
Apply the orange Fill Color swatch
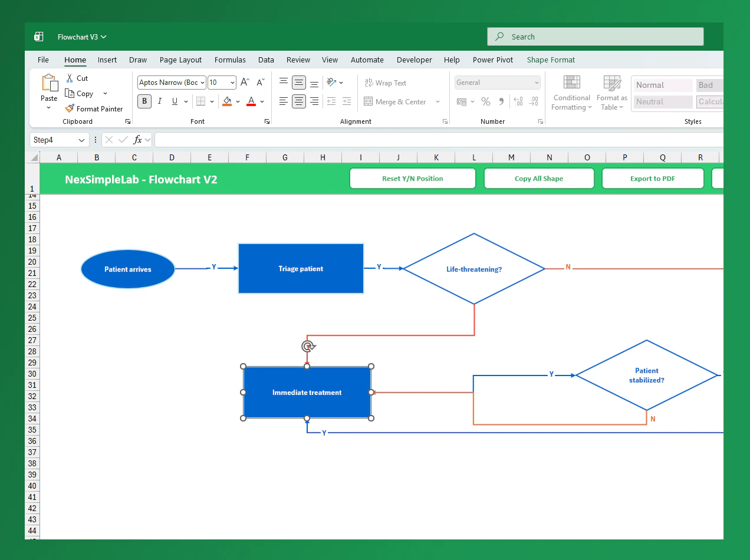pos(227,101)
